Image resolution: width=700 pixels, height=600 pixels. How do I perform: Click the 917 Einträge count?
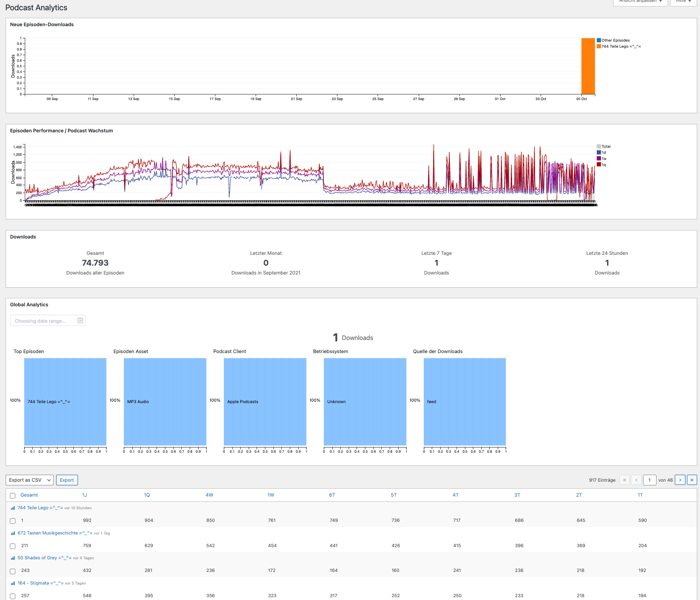[602, 480]
